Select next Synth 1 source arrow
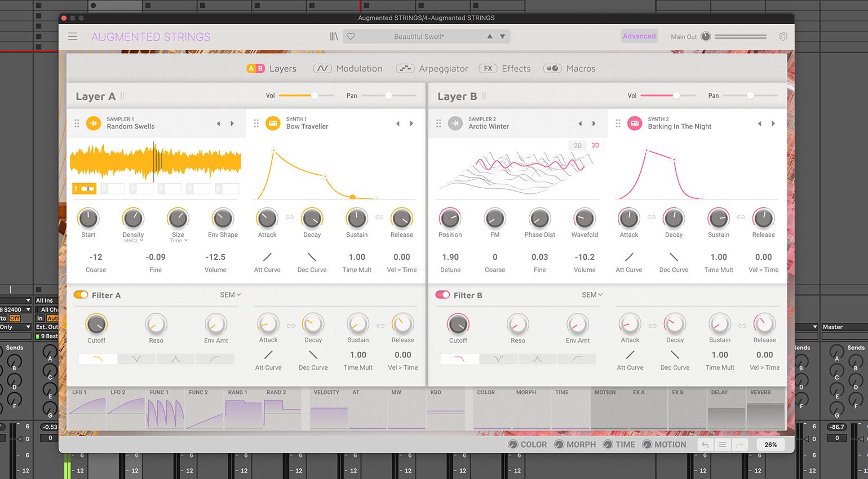The image size is (868, 479). [411, 123]
